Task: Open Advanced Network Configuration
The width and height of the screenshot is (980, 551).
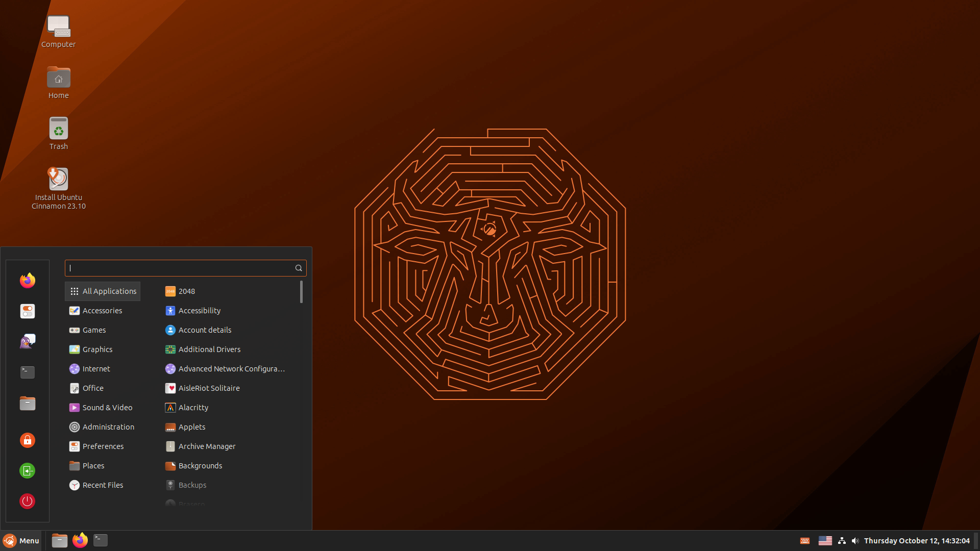Action: click(230, 369)
